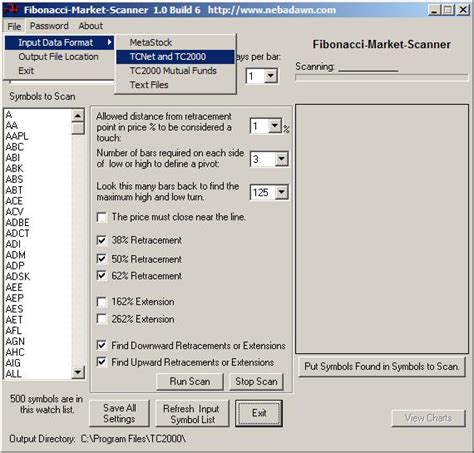Click Put Symbols Found in Symbols to Scan
The height and width of the screenshot is (453, 474).
click(382, 367)
